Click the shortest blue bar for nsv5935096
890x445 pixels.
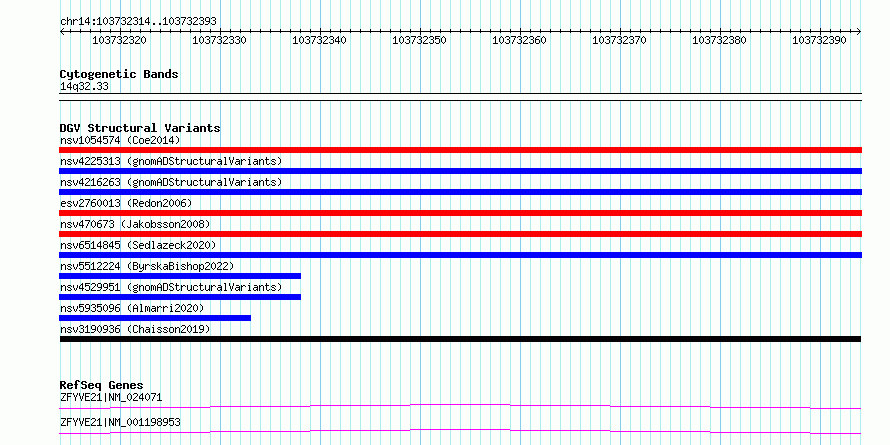click(x=155, y=318)
